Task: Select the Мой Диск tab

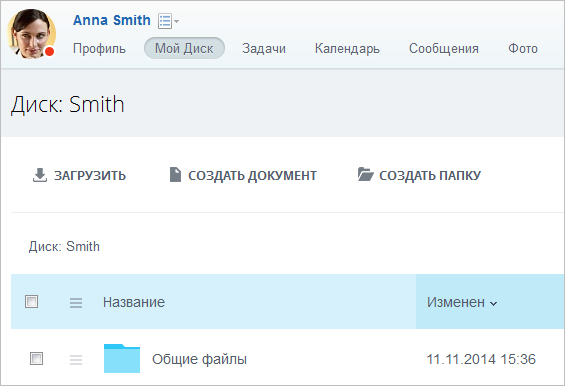Action: [184, 48]
